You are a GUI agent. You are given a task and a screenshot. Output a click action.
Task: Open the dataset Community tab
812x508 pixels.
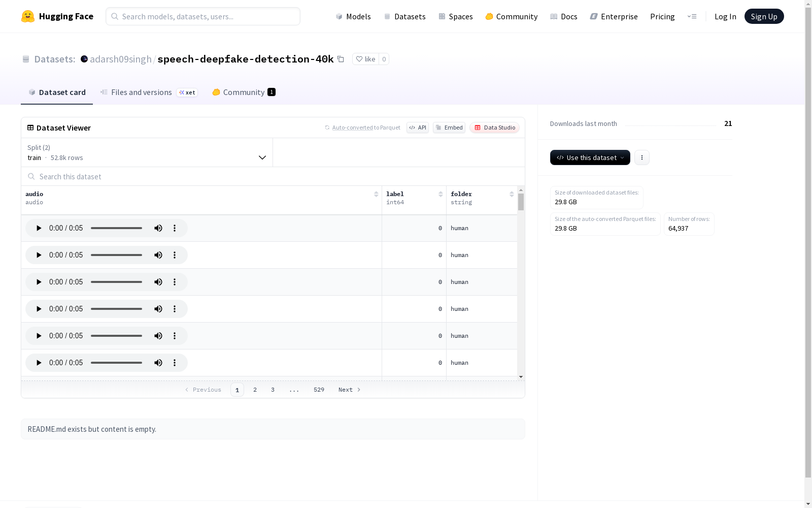pyautogui.click(x=244, y=92)
